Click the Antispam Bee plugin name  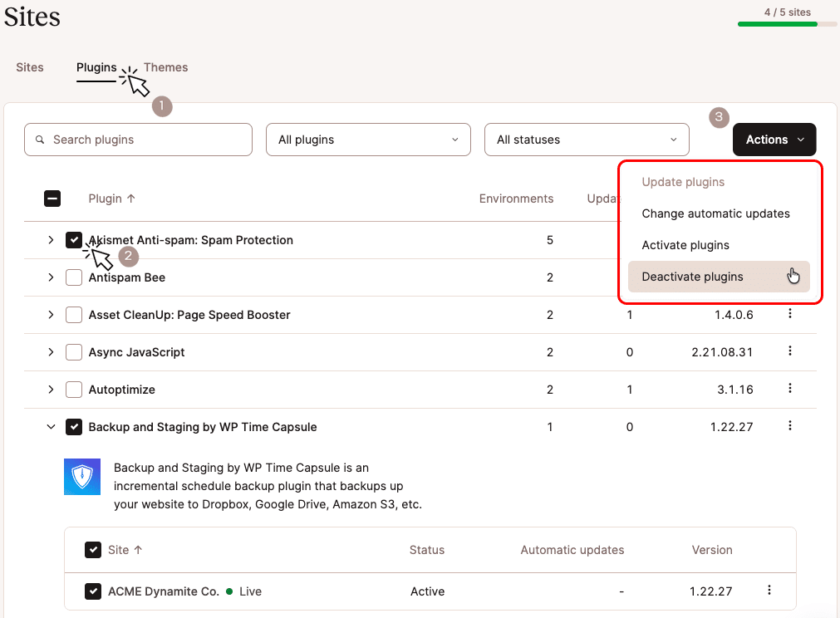tap(127, 277)
